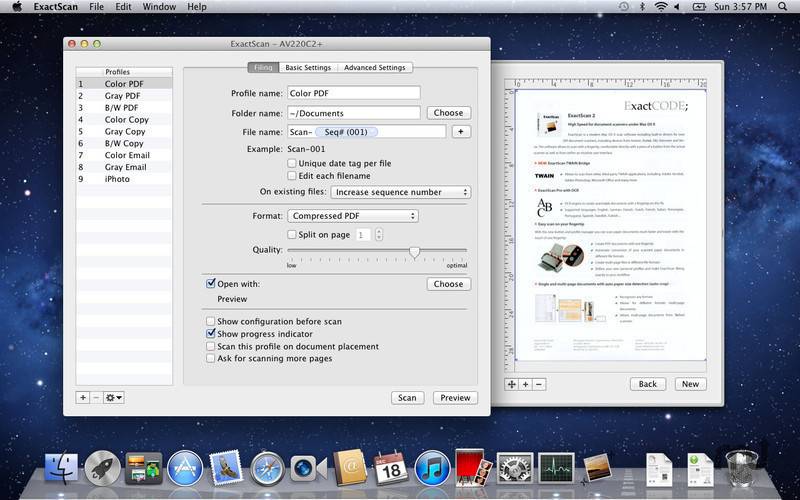
Task: Select the Gray Email profile in list
Action: pos(126,167)
